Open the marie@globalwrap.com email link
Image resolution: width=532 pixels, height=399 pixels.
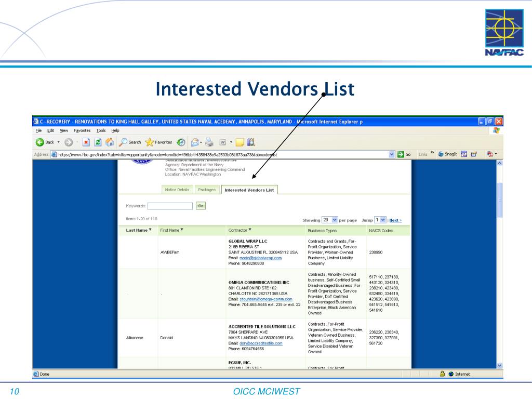(261, 258)
